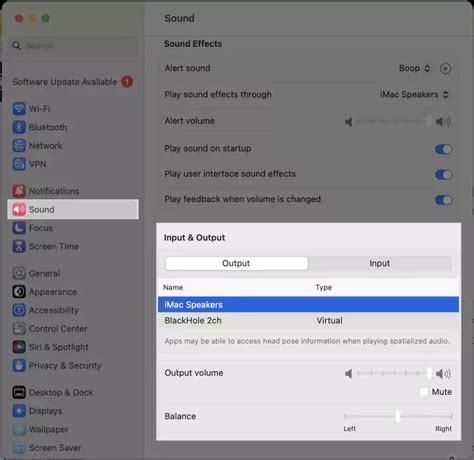Play the selected alert sound preview
The height and width of the screenshot is (460, 474).
tap(445, 69)
